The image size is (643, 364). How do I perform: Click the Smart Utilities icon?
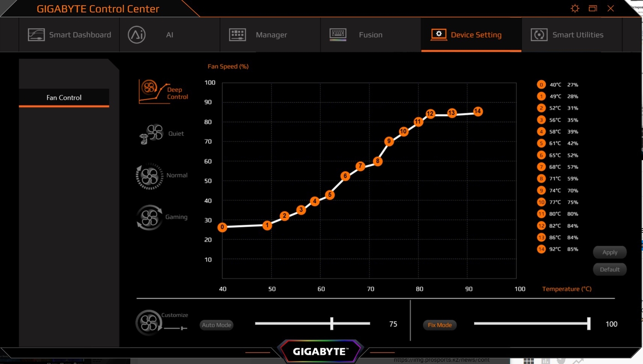pos(539,35)
